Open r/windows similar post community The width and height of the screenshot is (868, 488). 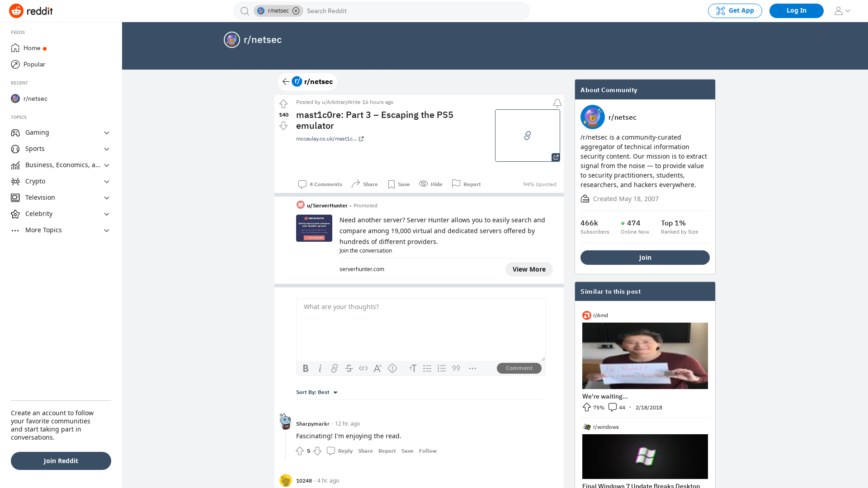click(x=606, y=427)
